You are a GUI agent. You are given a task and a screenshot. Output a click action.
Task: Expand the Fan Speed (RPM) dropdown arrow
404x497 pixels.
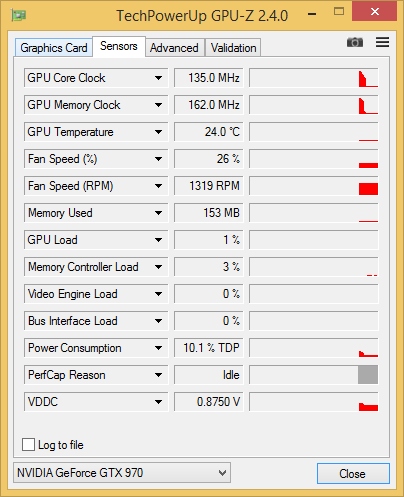click(158, 186)
